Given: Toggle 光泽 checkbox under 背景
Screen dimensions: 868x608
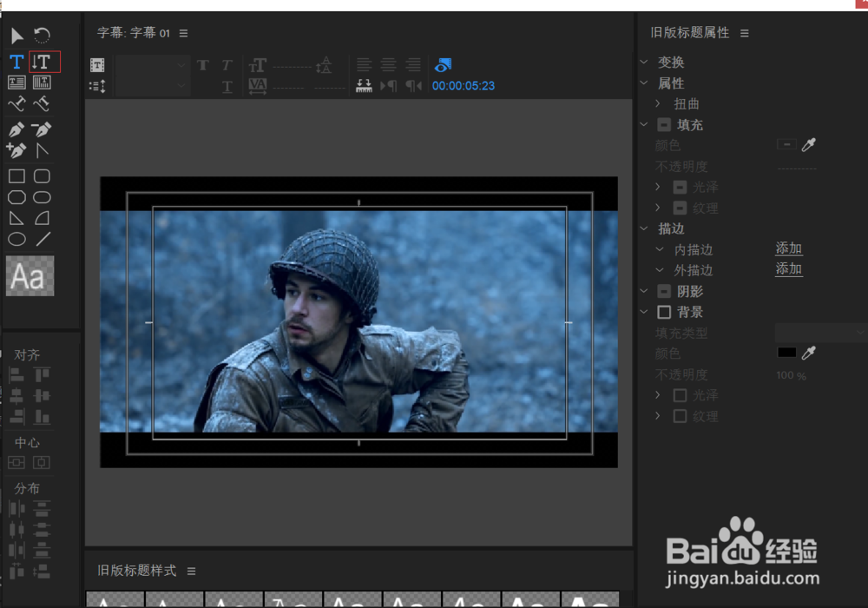Looking at the screenshot, I should pyautogui.click(x=680, y=395).
